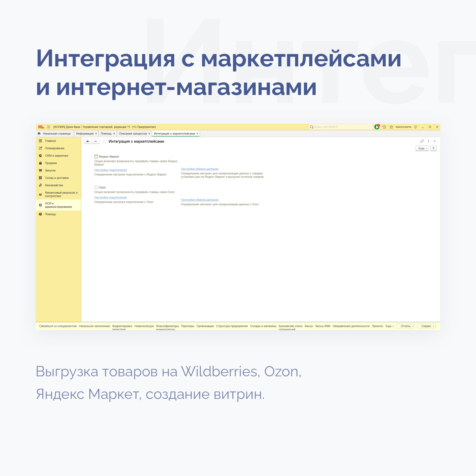Expand the Еще dropdown button
The width and height of the screenshot is (476, 476).
(422, 148)
